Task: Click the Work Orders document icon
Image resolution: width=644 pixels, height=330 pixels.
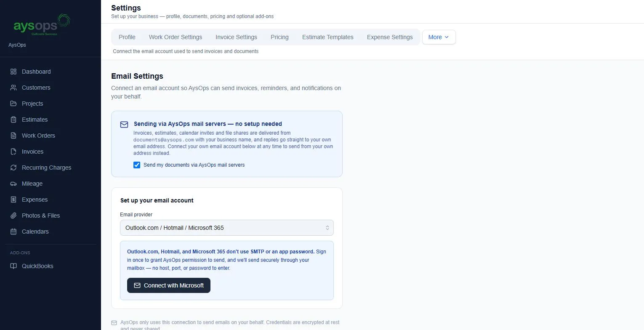Action: [13, 136]
